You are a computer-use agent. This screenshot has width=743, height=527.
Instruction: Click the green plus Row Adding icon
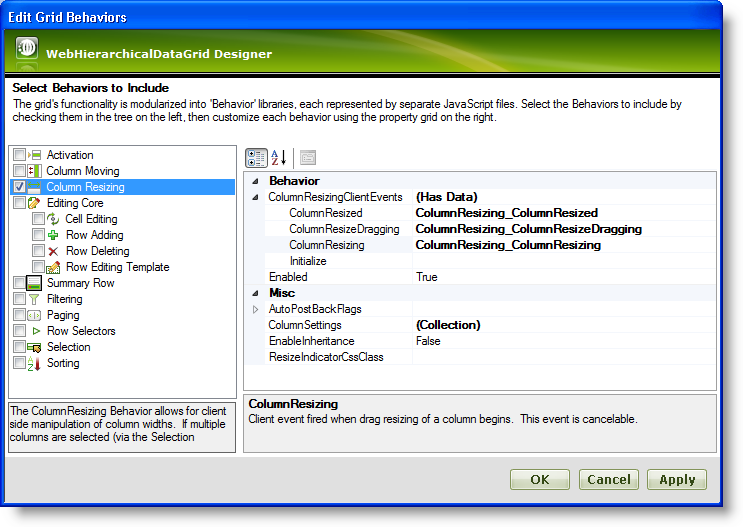(x=53, y=235)
